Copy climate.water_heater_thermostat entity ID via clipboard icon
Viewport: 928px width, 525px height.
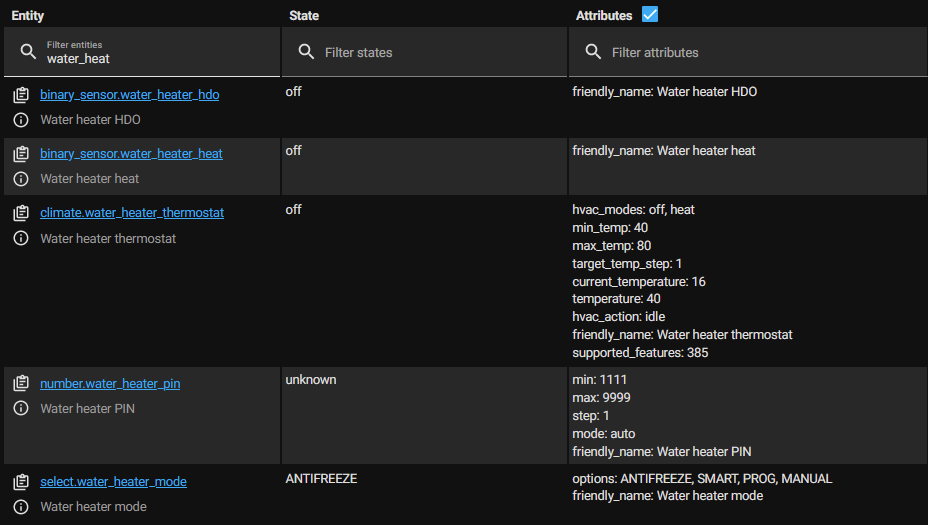pyautogui.click(x=21, y=213)
